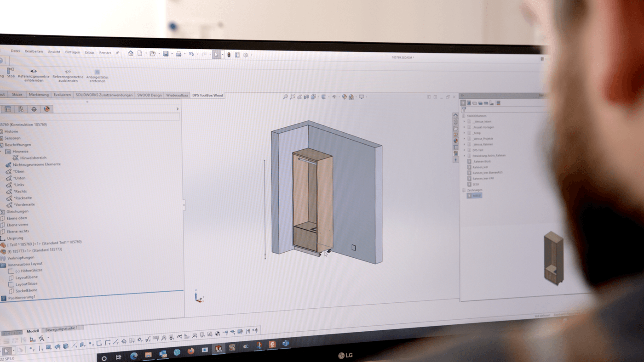Switch to the SWOOD Design tab
The height and width of the screenshot is (362, 644).
(x=150, y=95)
